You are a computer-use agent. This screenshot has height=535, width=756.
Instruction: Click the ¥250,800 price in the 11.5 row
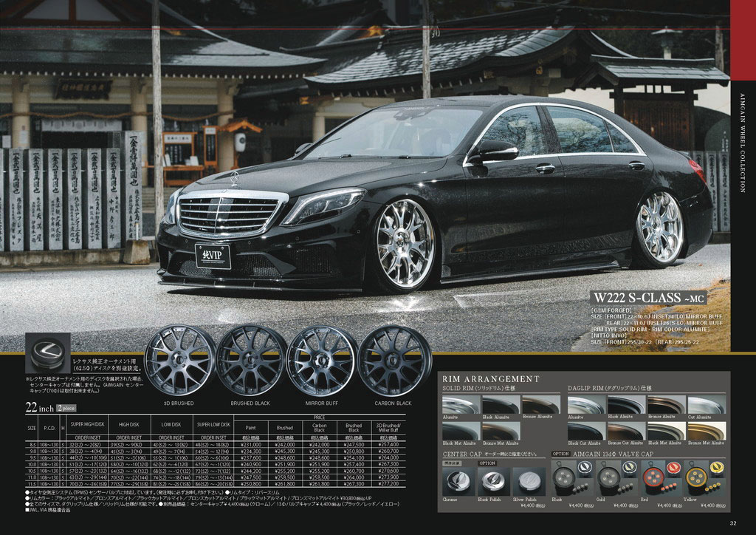click(251, 483)
